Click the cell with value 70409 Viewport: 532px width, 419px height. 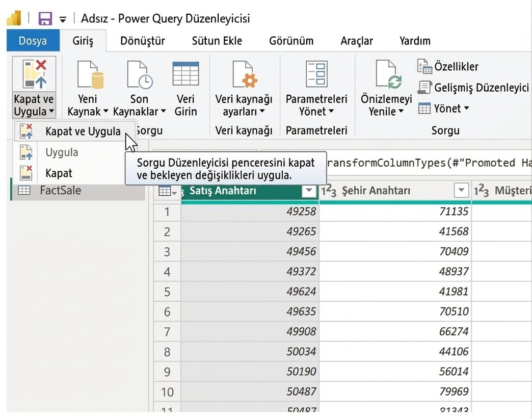pos(395,252)
